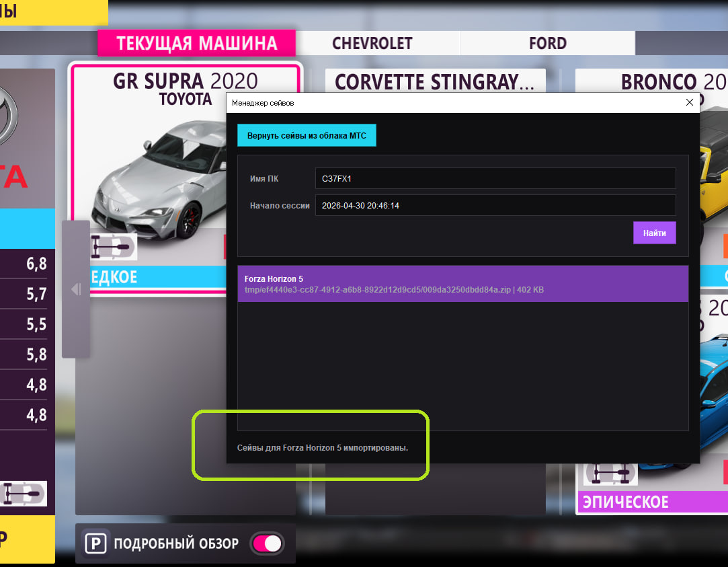Click the 6,8 stat value
728x567 pixels.
36,264
